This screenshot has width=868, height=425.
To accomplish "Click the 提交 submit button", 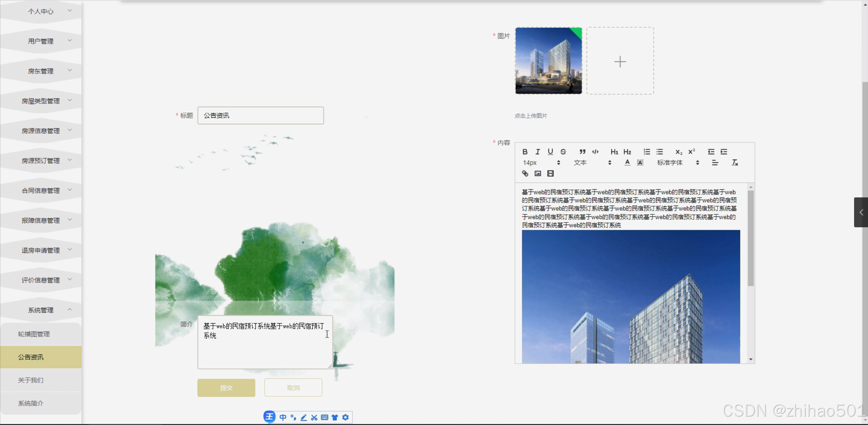I will [x=226, y=388].
